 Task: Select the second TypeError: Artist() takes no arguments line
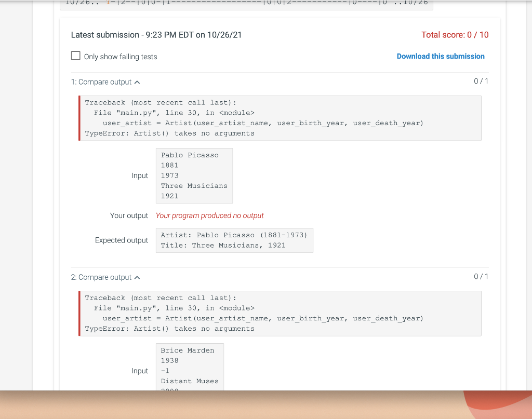[x=170, y=329]
